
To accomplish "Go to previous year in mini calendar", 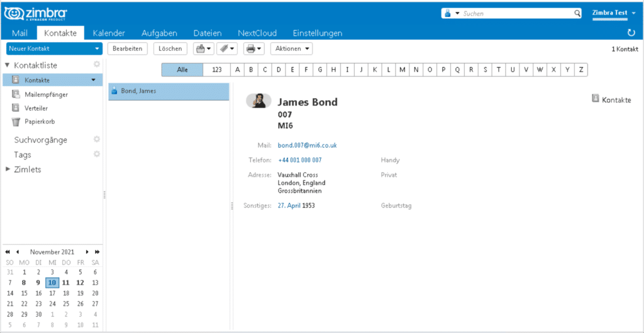I will pyautogui.click(x=8, y=252).
